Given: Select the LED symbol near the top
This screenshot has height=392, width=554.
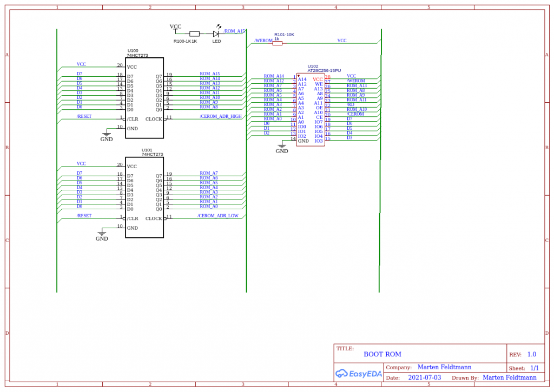Looking at the screenshot, I should click(216, 33).
